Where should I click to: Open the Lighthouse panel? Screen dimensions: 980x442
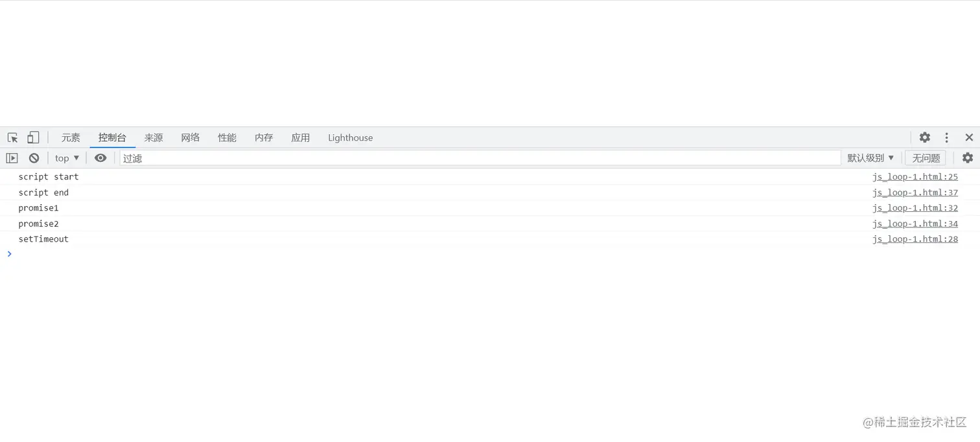(350, 137)
